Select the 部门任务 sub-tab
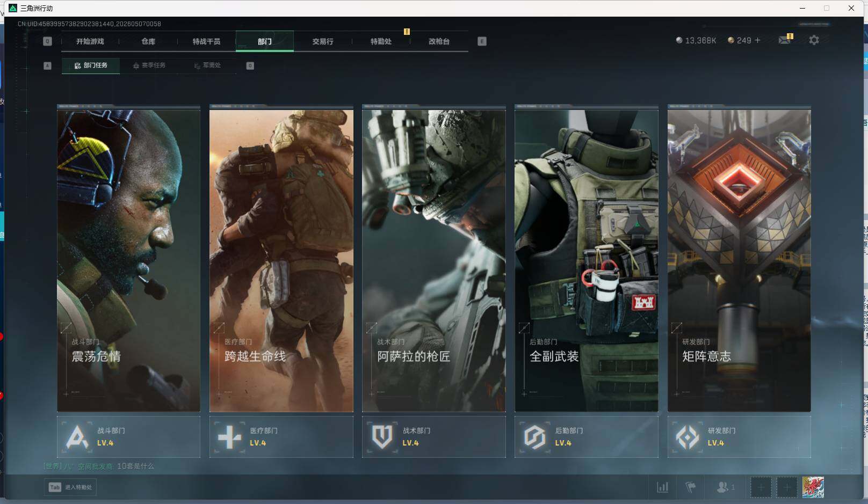The width and height of the screenshot is (868, 504). [91, 65]
